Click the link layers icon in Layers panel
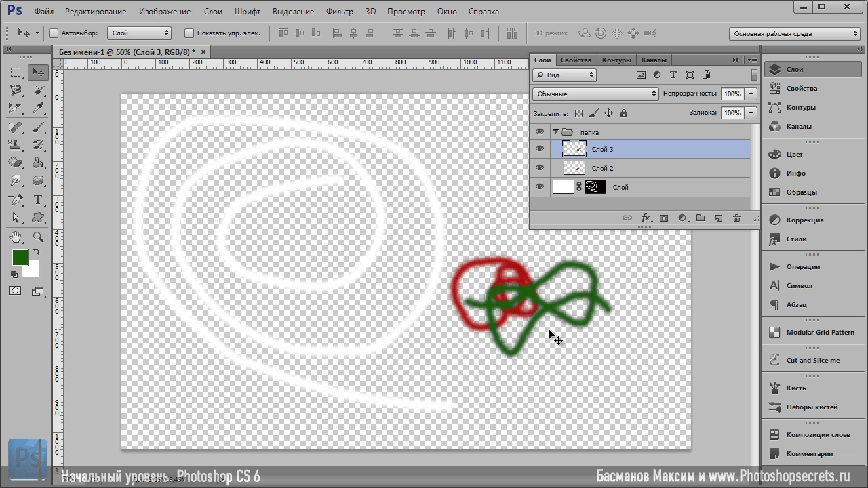The image size is (868, 488). pyautogui.click(x=627, y=218)
